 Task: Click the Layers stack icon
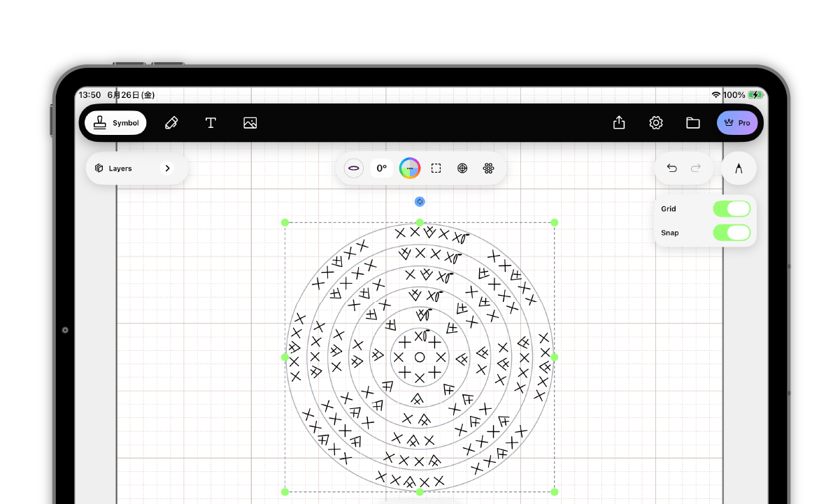99,168
